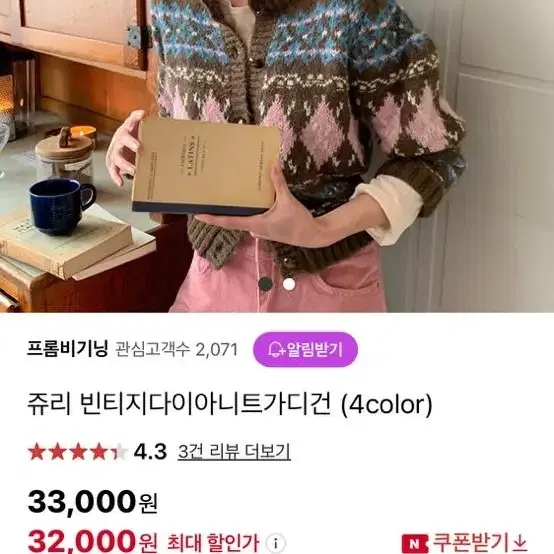
Task: Visit the 프롬비기닝 store name
Action: point(67,349)
